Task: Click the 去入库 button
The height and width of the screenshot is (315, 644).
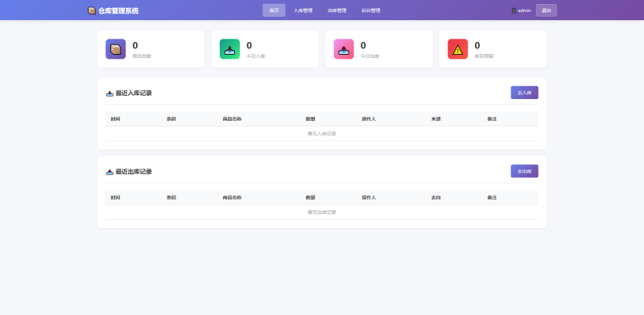Action: tap(525, 93)
